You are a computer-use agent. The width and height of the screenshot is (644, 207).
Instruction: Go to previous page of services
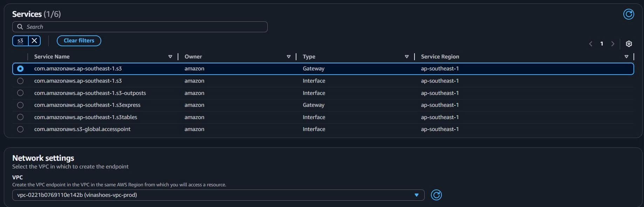(x=591, y=44)
